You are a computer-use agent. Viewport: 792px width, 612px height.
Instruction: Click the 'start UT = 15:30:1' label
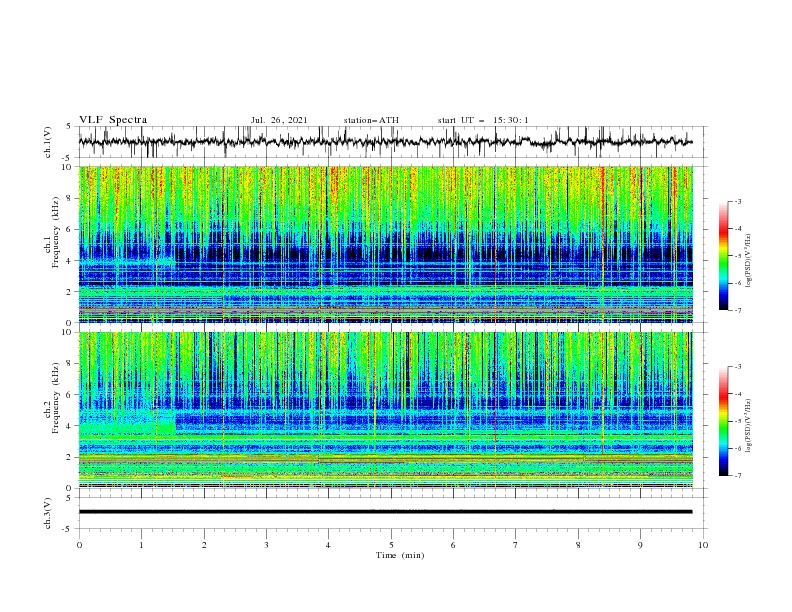coord(483,120)
